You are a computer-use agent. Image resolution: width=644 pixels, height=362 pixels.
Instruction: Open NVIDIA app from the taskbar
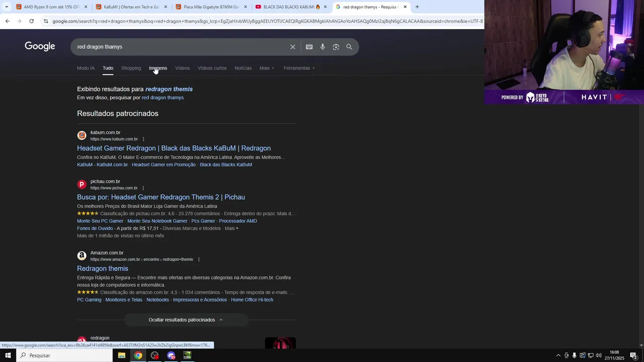point(187,355)
